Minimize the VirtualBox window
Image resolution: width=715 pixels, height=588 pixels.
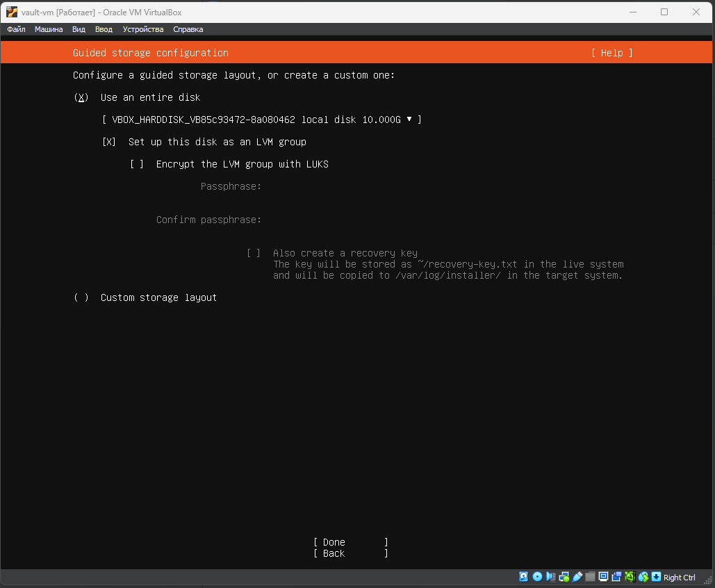[633, 12]
